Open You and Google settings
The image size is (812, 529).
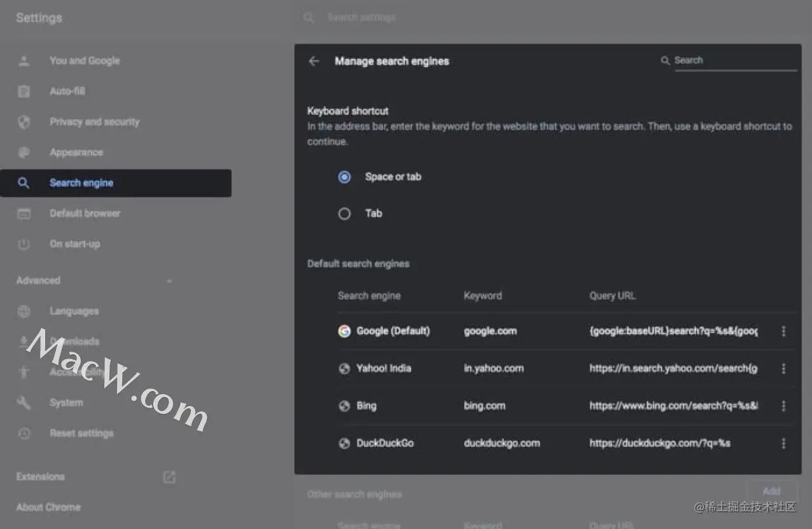[x=85, y=61]
